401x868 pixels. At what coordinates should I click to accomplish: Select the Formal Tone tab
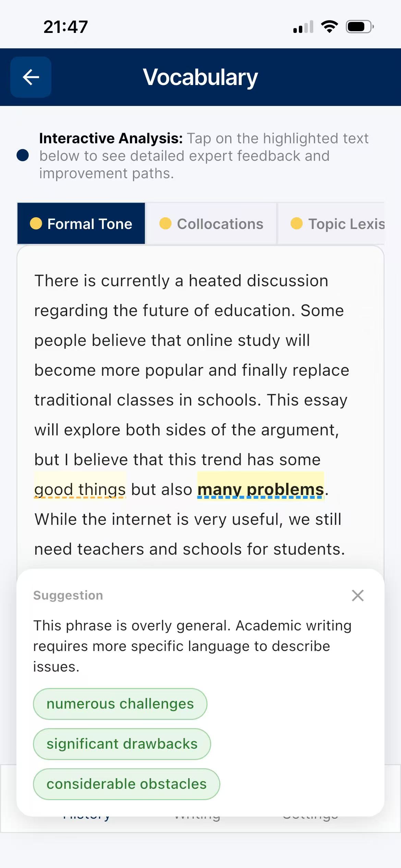tap(81, 224)
